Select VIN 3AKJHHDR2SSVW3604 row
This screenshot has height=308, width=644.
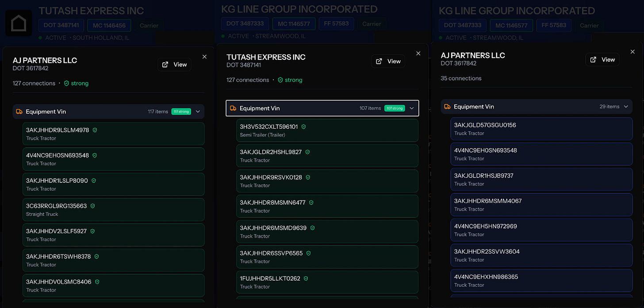(541, 255)
